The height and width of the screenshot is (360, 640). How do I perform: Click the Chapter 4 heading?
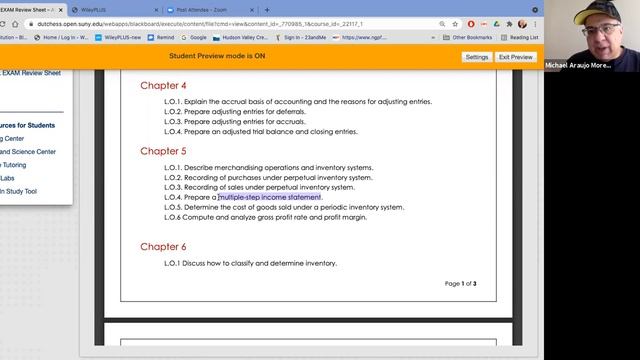point(163,86)
